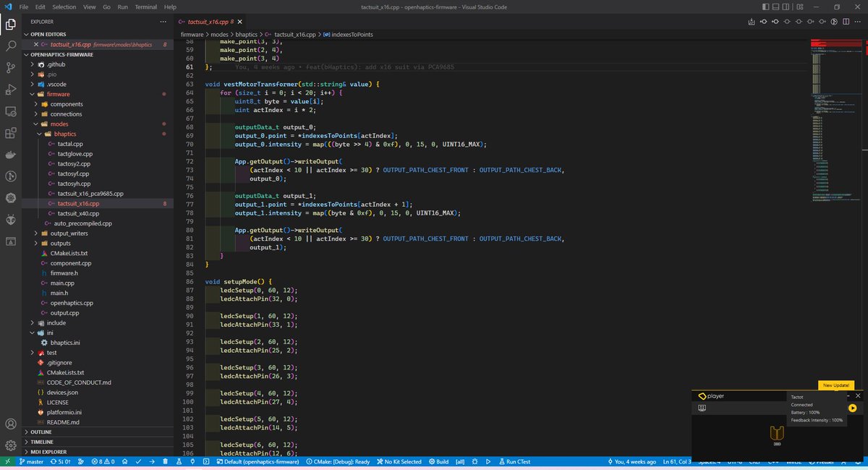This screenshot has width=868, height=470.
Task: Open the Edit menu
Action: (41, 7)
